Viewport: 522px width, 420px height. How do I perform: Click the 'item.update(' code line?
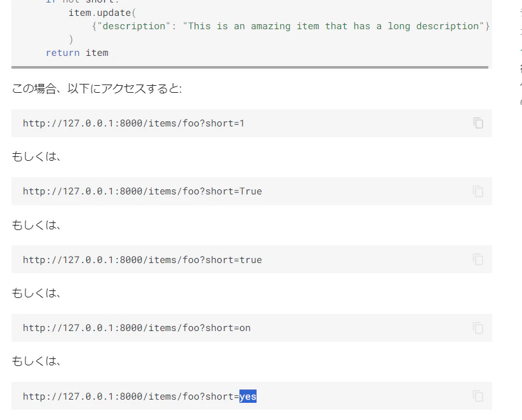tap(102, 13)
